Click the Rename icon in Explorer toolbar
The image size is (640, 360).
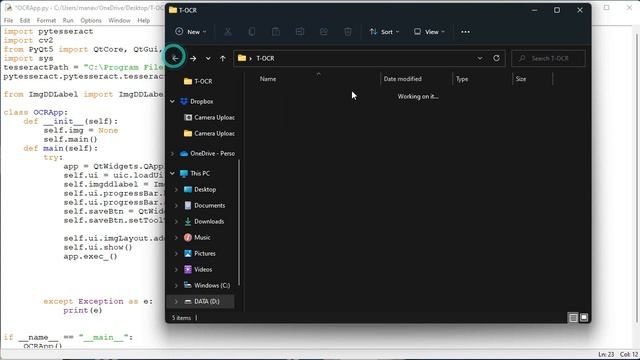[300, 32]
